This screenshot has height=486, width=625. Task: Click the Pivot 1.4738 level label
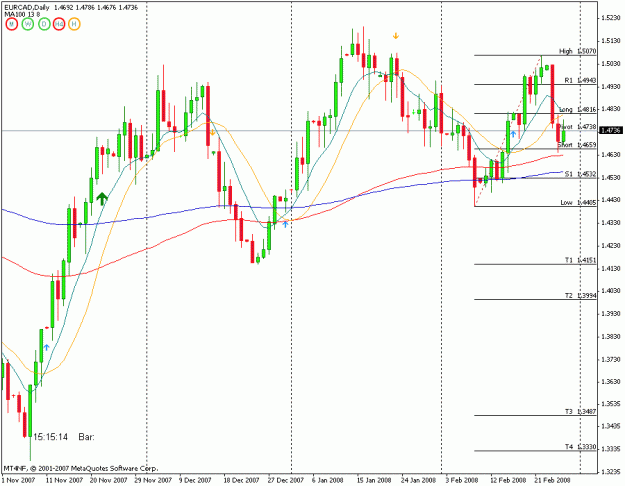(x=577, y=127)
